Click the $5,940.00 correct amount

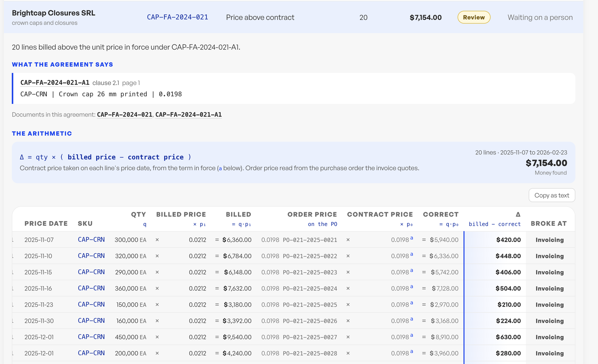pyautogui.click(x=444, y=240)
